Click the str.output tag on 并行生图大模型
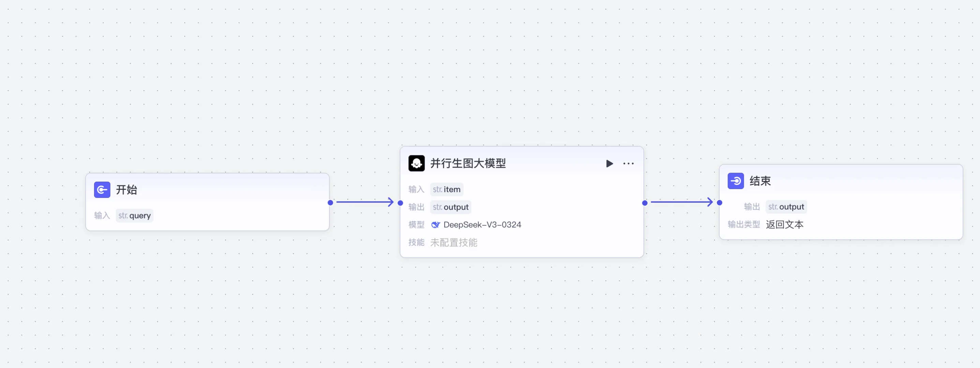 click(x=450, y=207)
